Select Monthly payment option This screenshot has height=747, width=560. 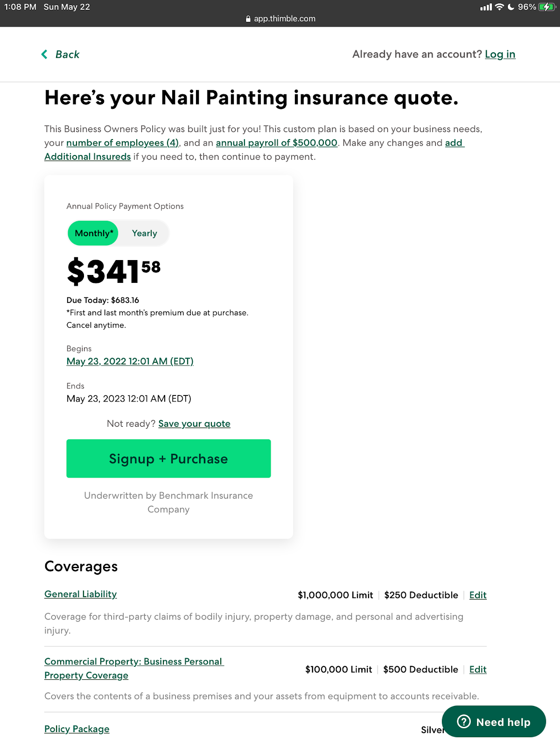coord(93,233)
